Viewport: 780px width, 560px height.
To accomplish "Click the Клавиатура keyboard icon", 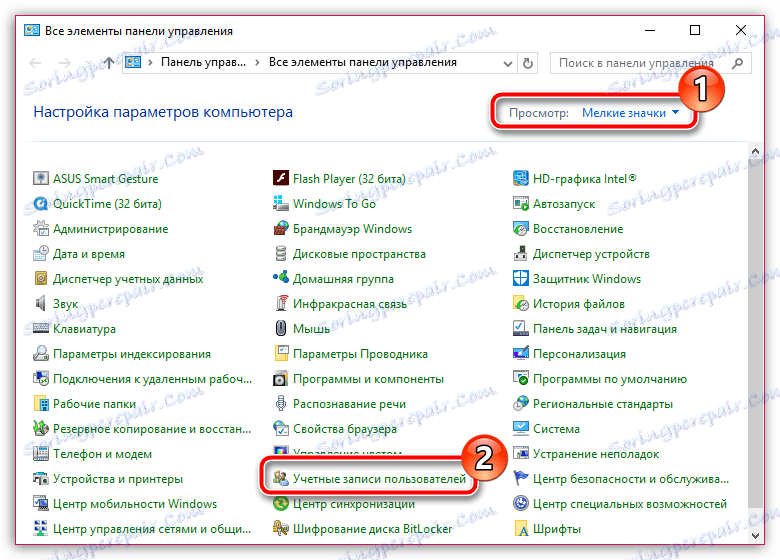I will 40,329.
